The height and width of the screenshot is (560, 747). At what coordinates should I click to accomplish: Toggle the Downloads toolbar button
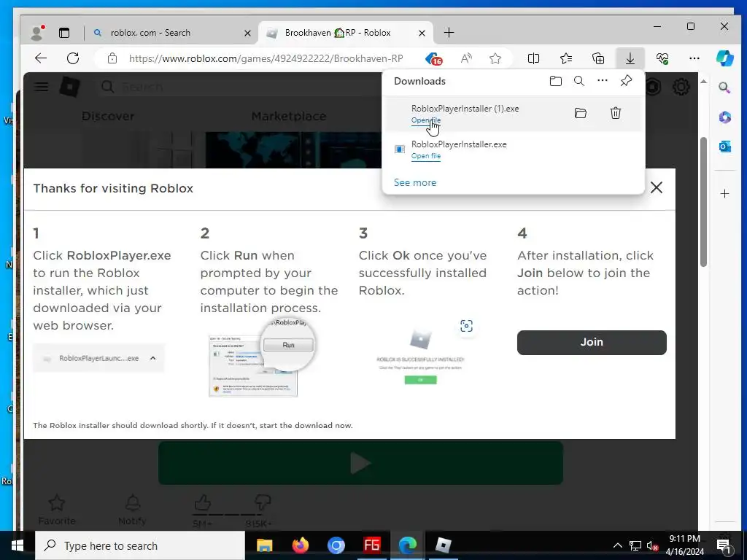630,58
